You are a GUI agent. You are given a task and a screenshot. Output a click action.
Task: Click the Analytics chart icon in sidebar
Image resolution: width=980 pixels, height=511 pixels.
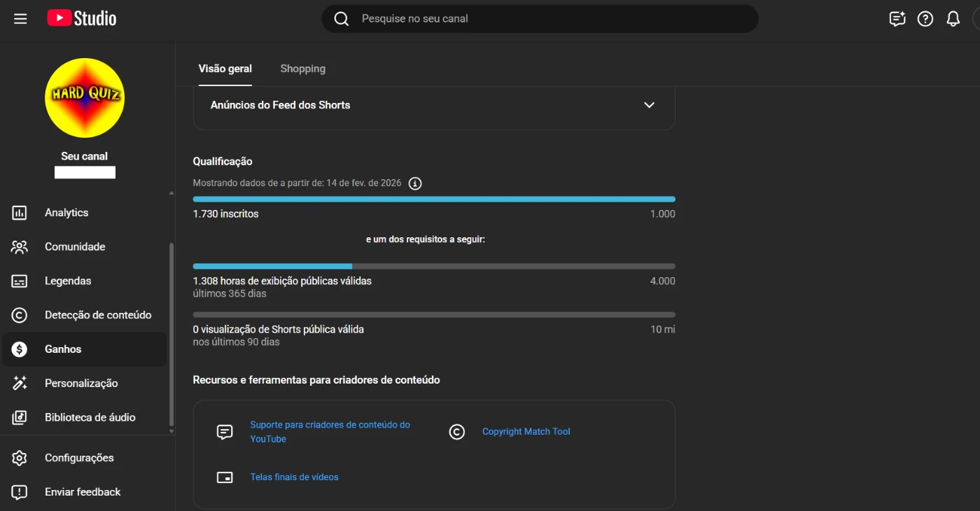coord(20,213)
